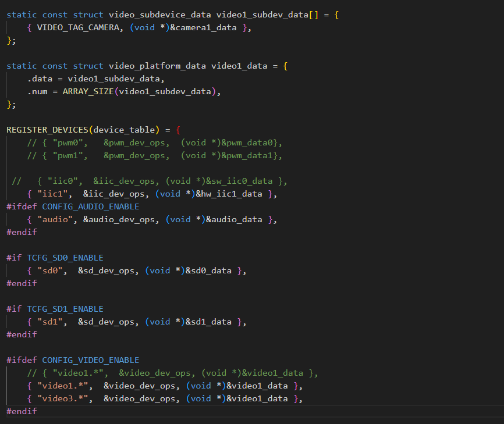
Task: Select the &audio_dev_ops reference
Action: (119, 220)
